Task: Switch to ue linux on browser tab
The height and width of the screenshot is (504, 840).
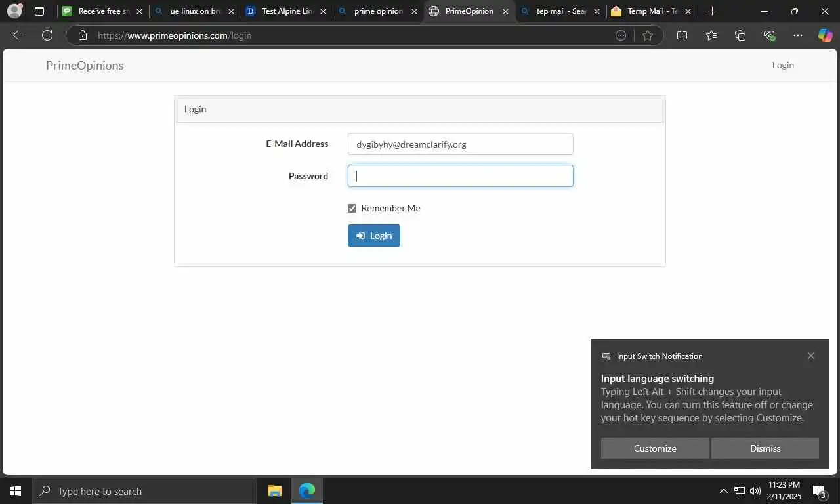Action: 194,11
